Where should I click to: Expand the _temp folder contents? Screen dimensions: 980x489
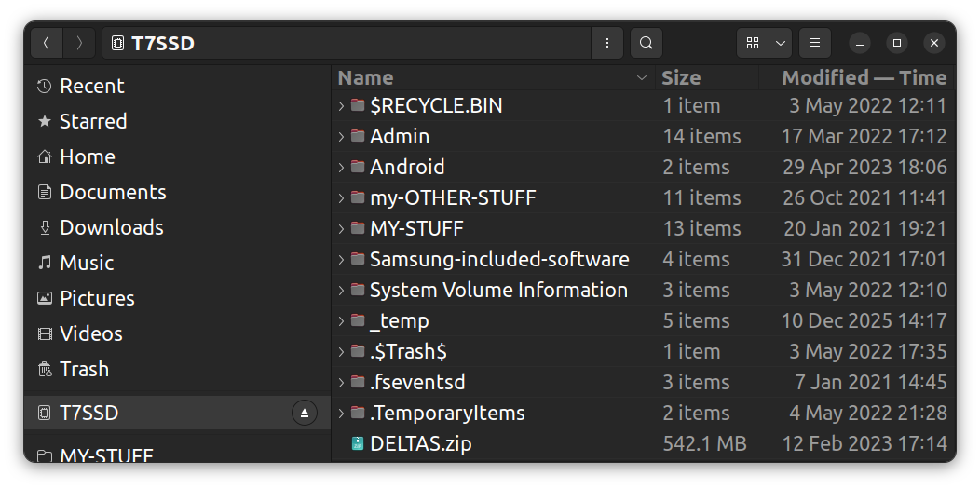click(341, 321)
